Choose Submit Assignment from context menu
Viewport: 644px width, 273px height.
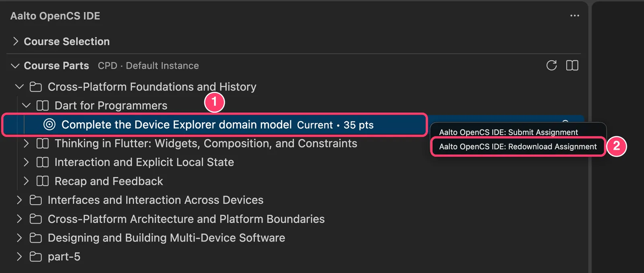[x=508, y=132]
